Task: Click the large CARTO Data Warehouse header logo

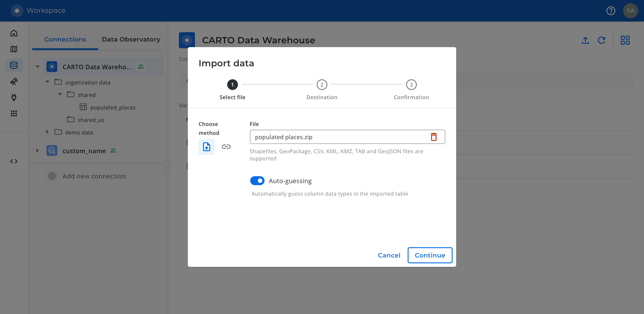Action: [x=187, y=40]
